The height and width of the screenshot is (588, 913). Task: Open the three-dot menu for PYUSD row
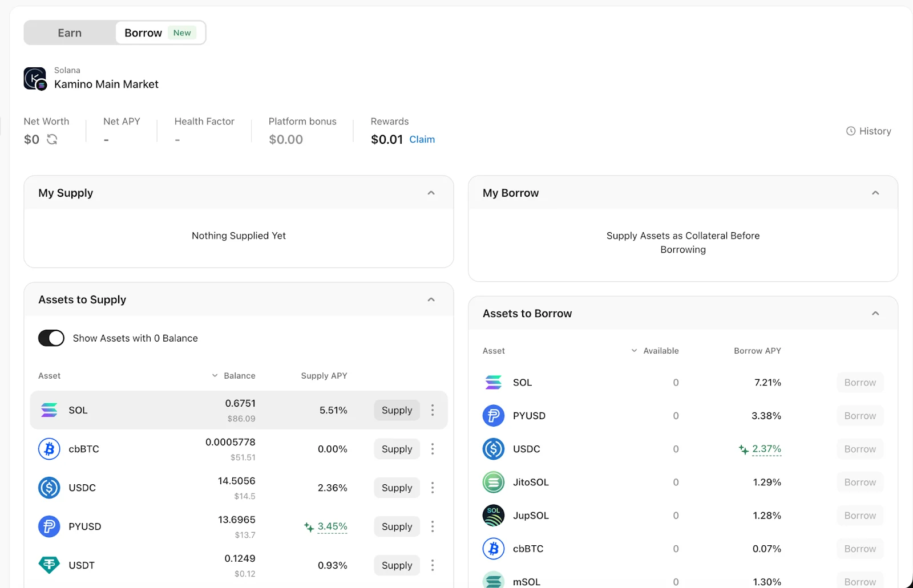433,526
